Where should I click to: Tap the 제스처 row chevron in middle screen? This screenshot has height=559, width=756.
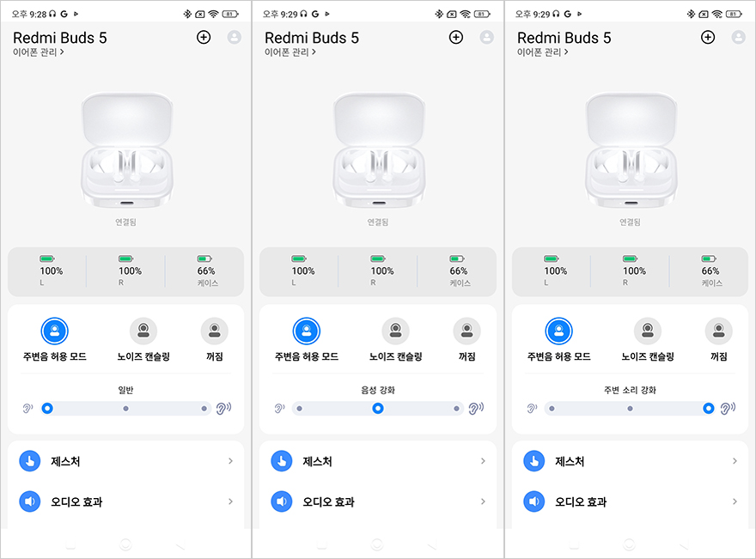point(483,461)
